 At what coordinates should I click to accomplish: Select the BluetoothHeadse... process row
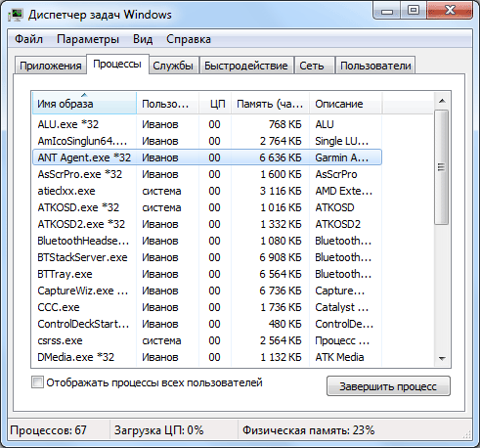coord(207,241)
